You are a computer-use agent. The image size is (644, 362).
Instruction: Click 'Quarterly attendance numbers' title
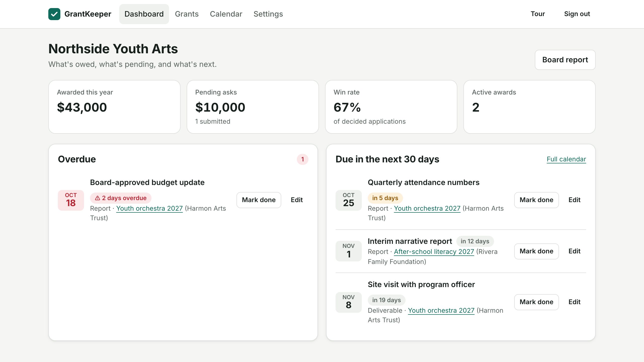(424, 183)
